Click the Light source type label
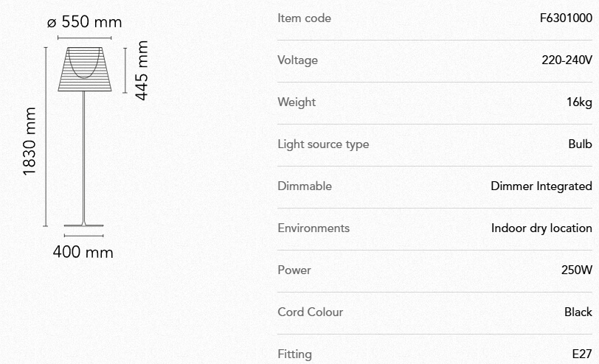This screenshot has height=364, width=599. coord(323,144)
